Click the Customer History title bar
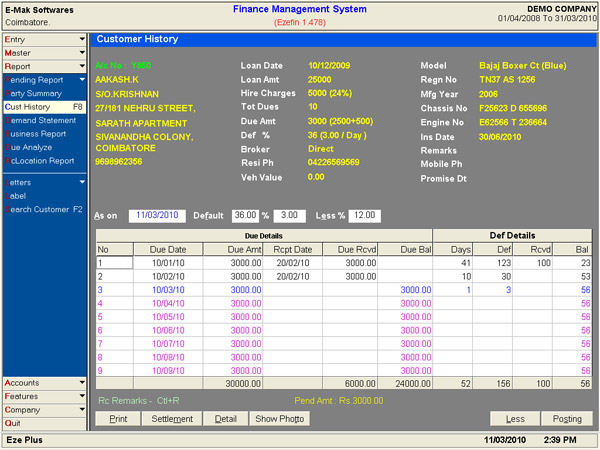The width and height of the screenshot is (600, 450). [344, 39]
